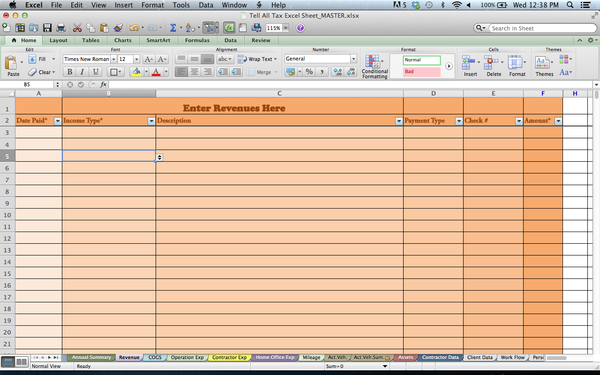Screen dimensions: 600x375
Task: Switch to Page Layout view button
Action: point(21,362)
